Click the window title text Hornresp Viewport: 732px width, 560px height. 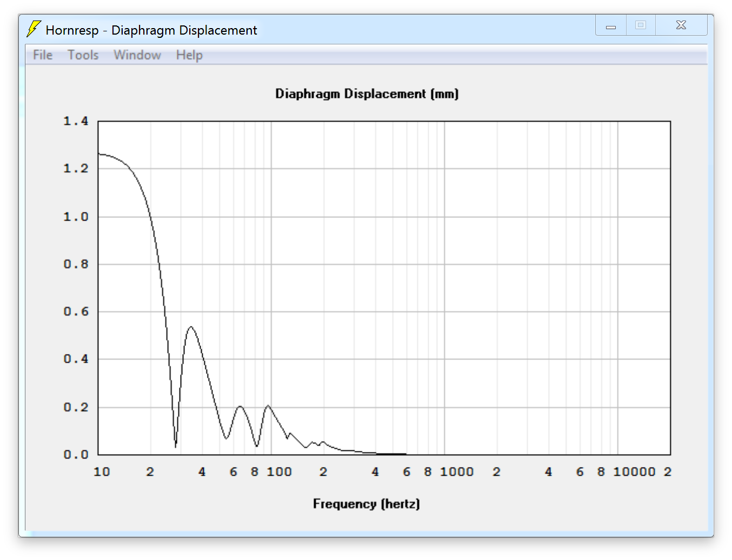tap(72, 30)
